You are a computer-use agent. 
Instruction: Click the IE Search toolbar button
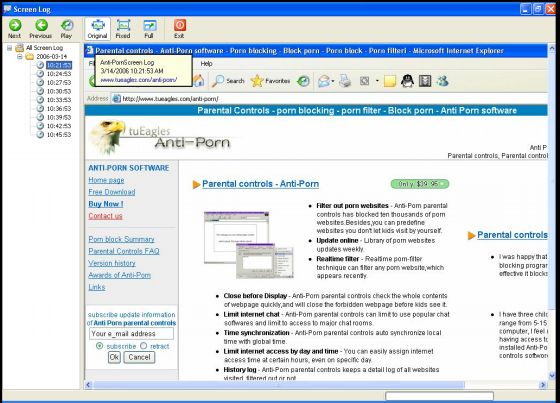click(228, 81)
